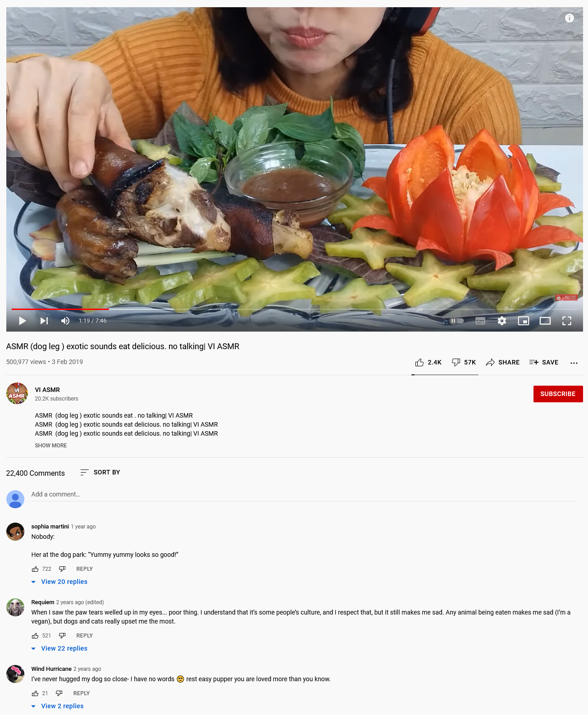Dislike the video with 57K dislikes
Viewport: 588px width, 715px height.
[464, 362]
